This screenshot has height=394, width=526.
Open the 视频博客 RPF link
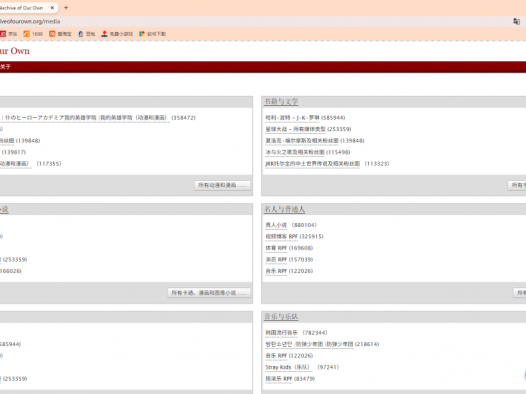click(281, 237)
